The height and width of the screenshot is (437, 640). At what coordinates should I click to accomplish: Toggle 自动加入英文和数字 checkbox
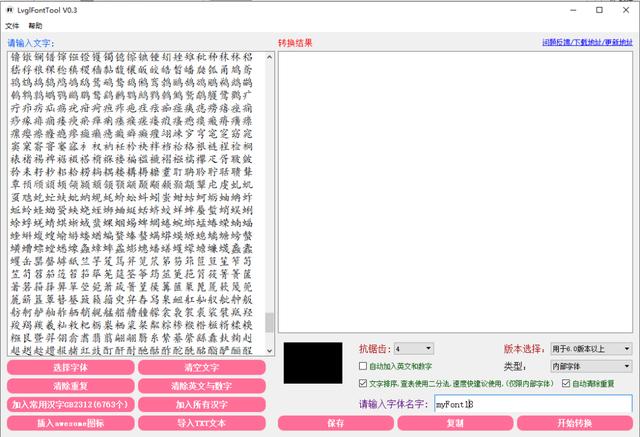pos(363,366)
